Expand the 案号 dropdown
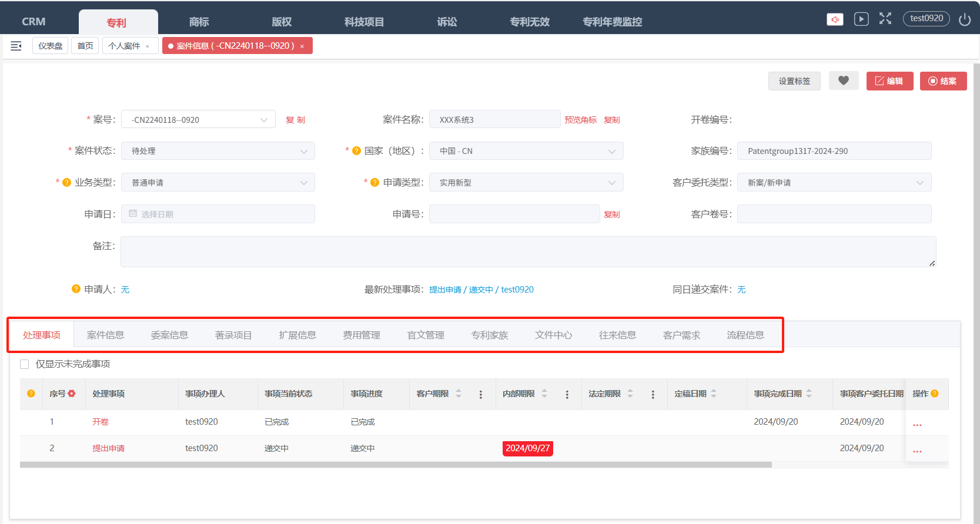 click(198, 119)
